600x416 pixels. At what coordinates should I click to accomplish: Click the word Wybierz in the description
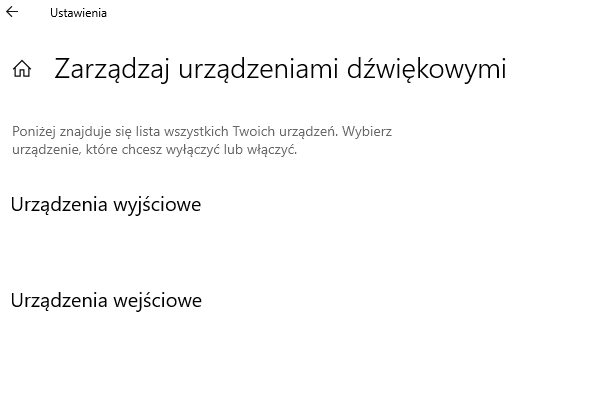[367, 131]
